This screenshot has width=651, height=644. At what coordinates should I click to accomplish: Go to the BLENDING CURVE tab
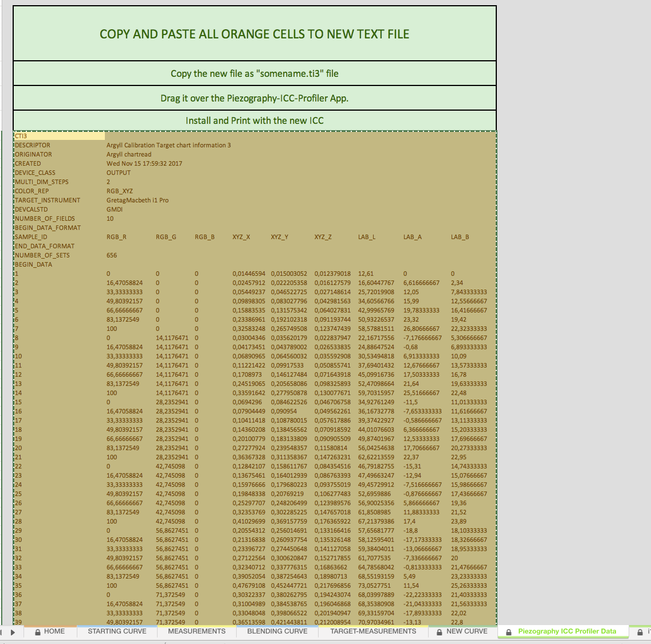277,631
